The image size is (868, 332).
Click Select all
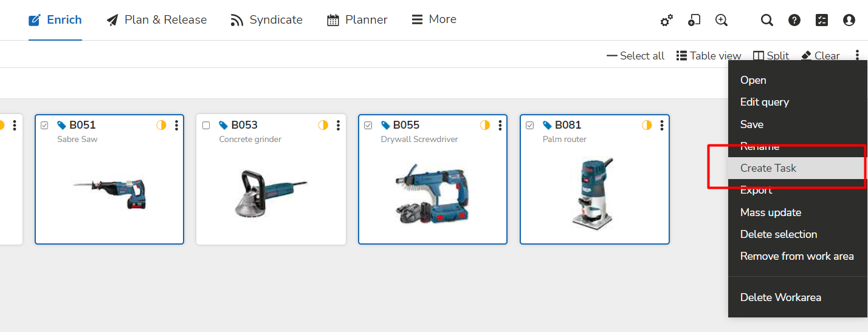coord(636,56)
